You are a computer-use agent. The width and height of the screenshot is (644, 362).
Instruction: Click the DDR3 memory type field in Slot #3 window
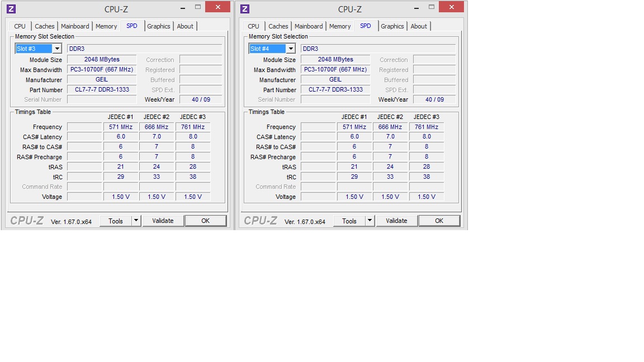(145, 49)
